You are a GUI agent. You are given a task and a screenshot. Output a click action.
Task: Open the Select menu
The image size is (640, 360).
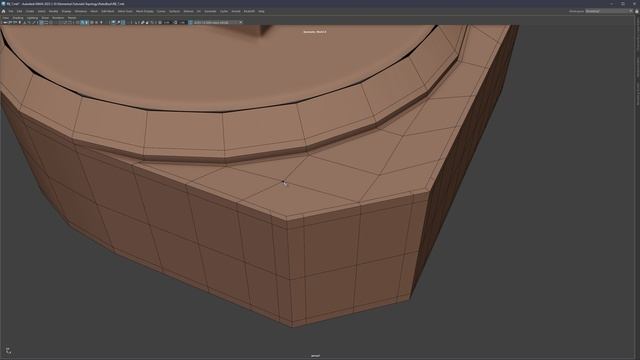pyautogui.click(x=42, y=11)
